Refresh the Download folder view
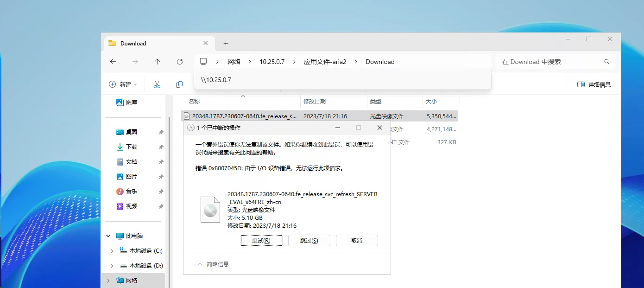Viewport: 644px width, 288px height. (180, 62)
